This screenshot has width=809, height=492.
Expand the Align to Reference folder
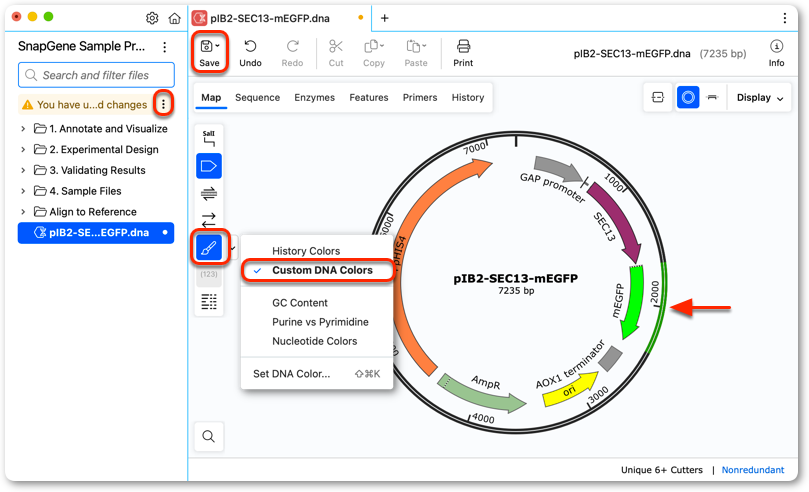pyautogui.click(x=22, y=212)
